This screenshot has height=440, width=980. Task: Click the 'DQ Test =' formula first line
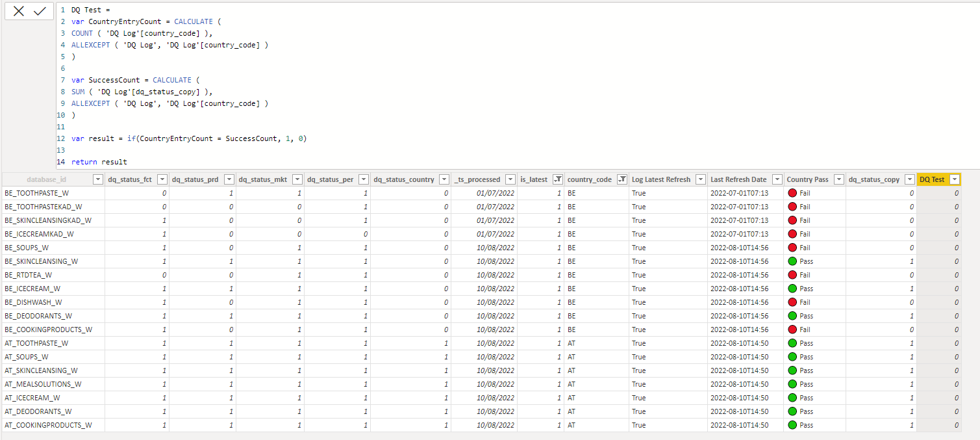[91, 10]
